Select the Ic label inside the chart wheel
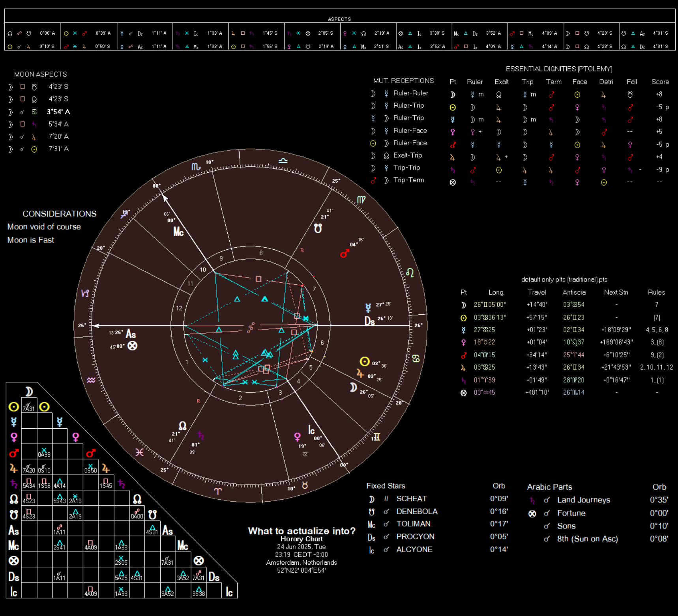The image size is (678, 616). tap(311, 430)
